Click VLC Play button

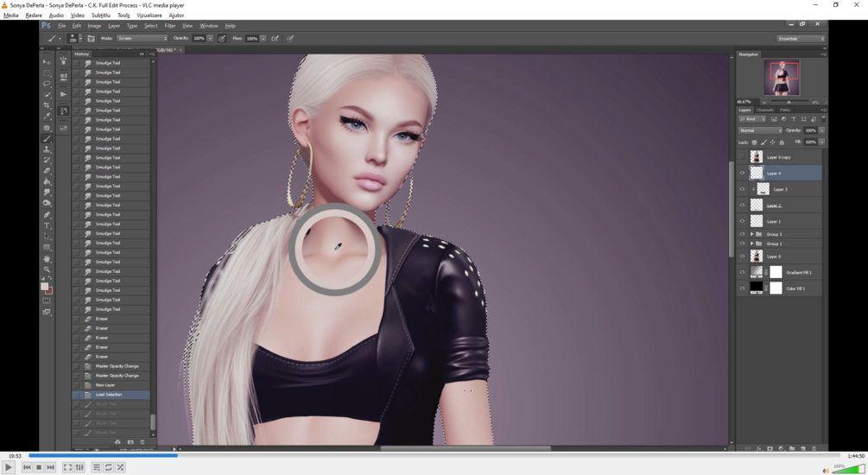[x=9, y=467]
